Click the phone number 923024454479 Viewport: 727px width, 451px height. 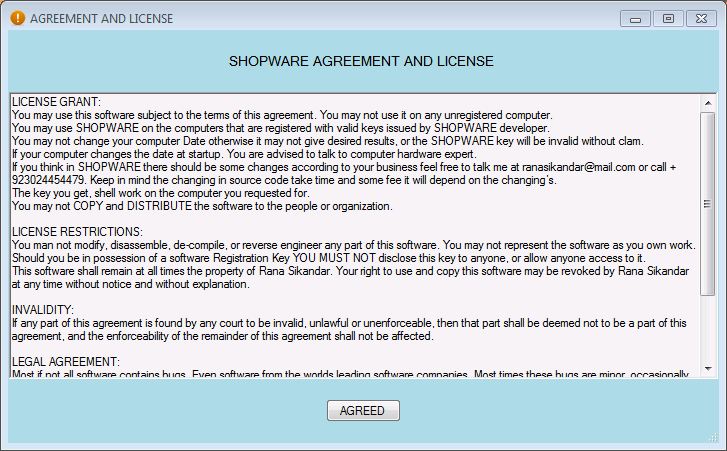pos(48,180)
